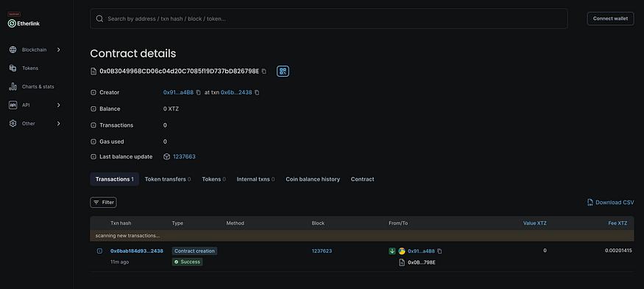
Task: Copy the creator address in Creator row
Action: 199,93
